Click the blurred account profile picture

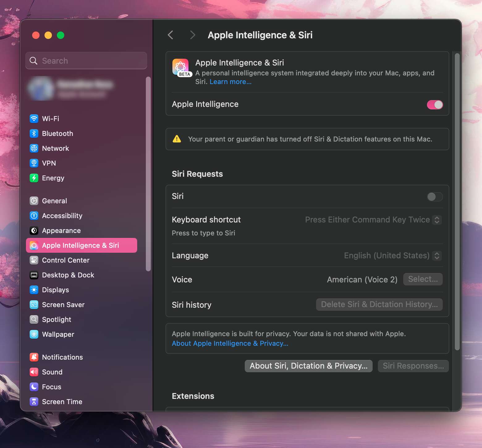point(41,88)
